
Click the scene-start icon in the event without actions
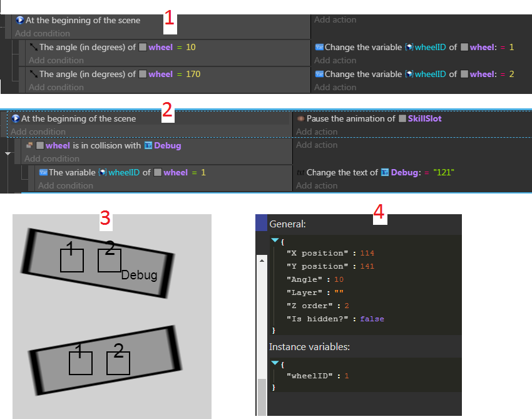pyautogui.click(x=19, y=20)
